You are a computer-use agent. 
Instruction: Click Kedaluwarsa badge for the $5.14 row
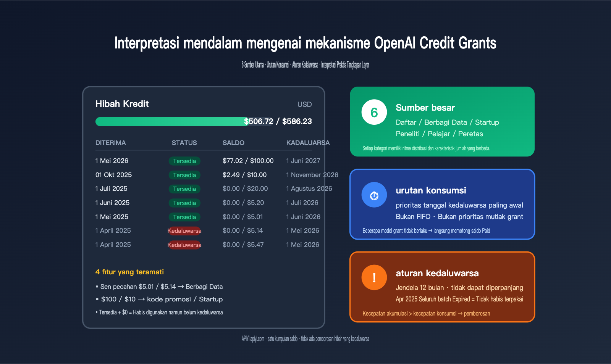(x=184, y=231)
